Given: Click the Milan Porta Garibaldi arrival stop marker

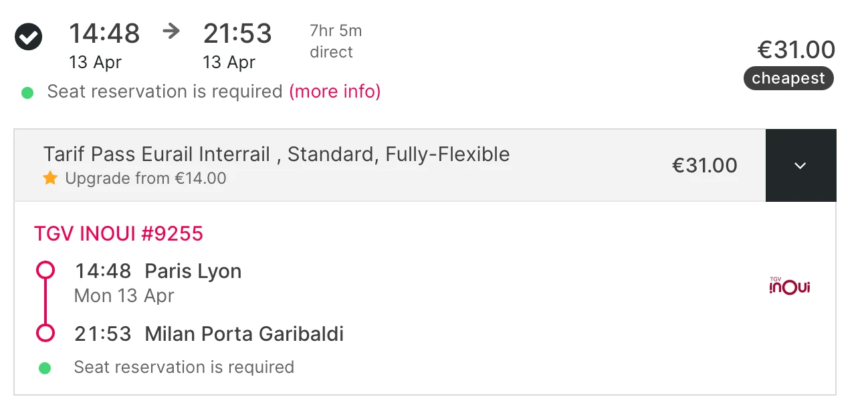Looking at the screenshot, I should [x=45, y=333].
